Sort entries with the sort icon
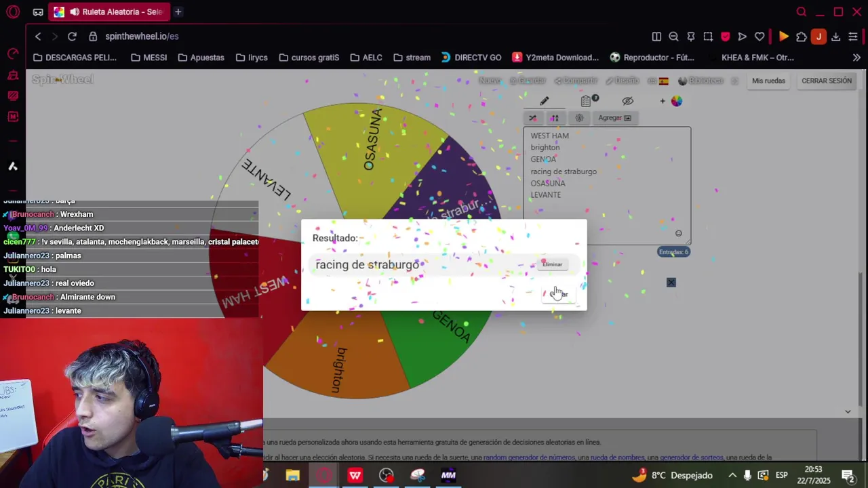Screen dimensions: 868x488 (554, 118)
